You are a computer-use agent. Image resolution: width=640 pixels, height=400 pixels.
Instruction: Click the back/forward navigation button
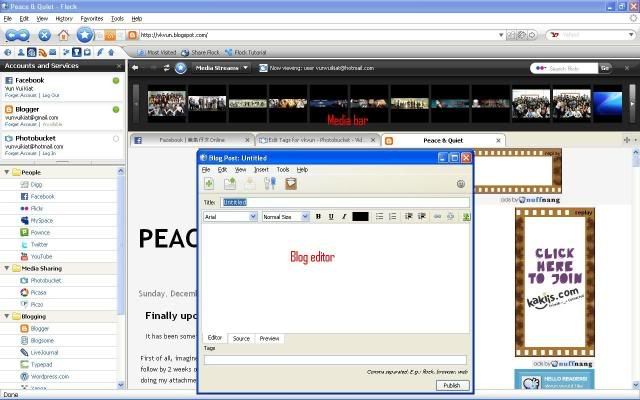click(x=17, y=35)
